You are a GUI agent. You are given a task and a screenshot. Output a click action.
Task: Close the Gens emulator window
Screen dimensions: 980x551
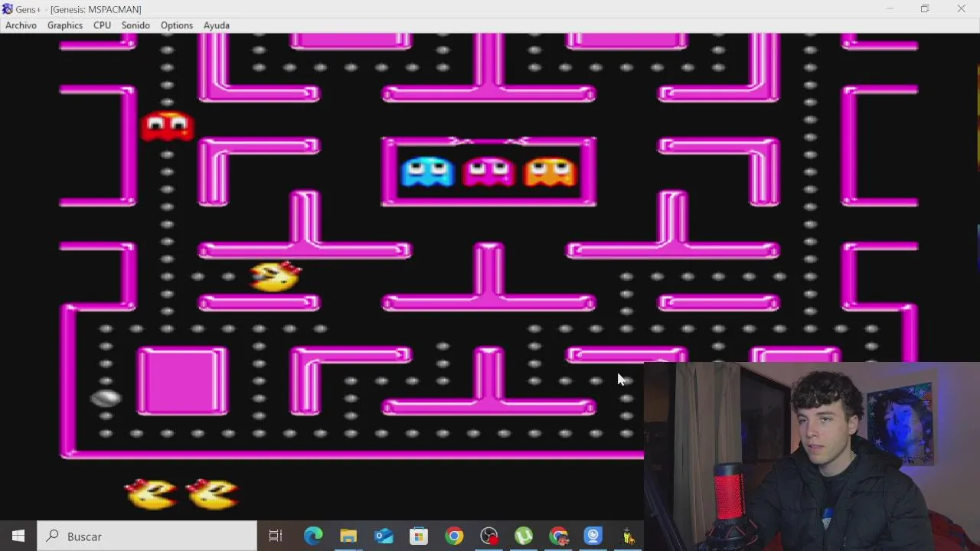[x=961, y=9]
